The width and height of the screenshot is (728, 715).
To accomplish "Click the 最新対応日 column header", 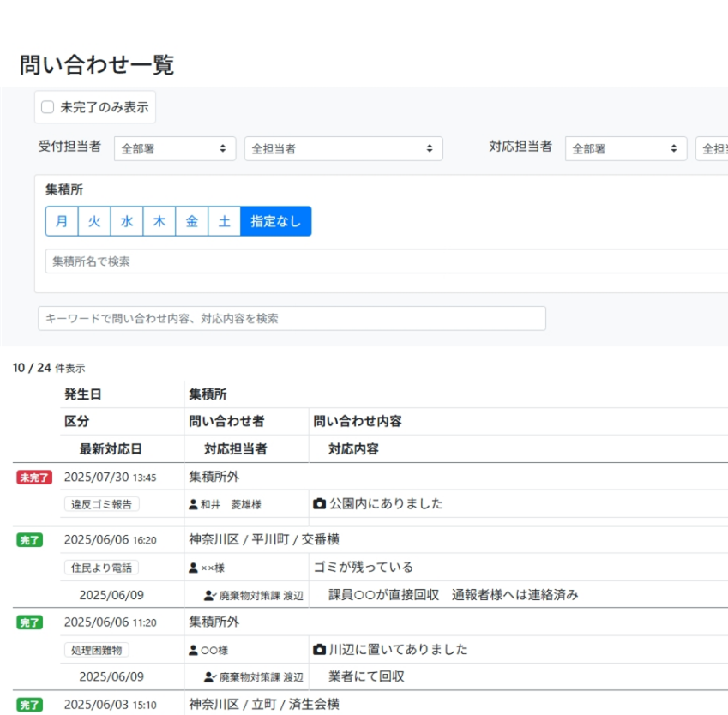I will pos(111,449).
